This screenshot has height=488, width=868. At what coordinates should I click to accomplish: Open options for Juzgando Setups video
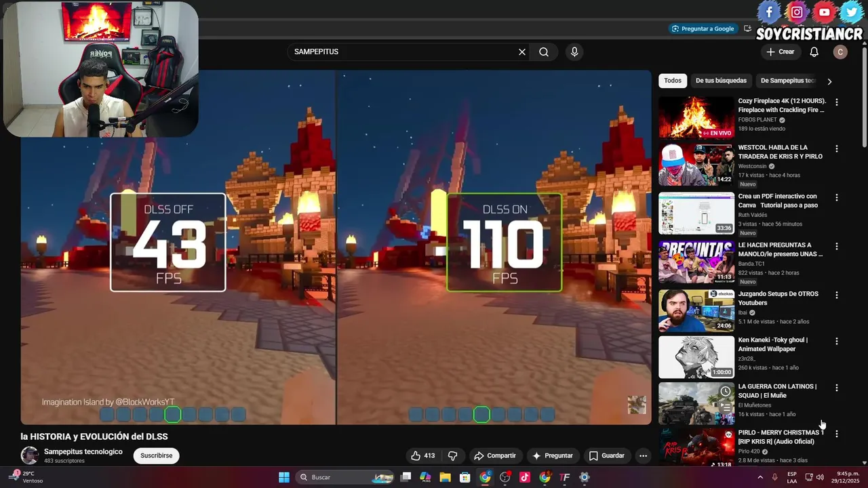[836, 295]
